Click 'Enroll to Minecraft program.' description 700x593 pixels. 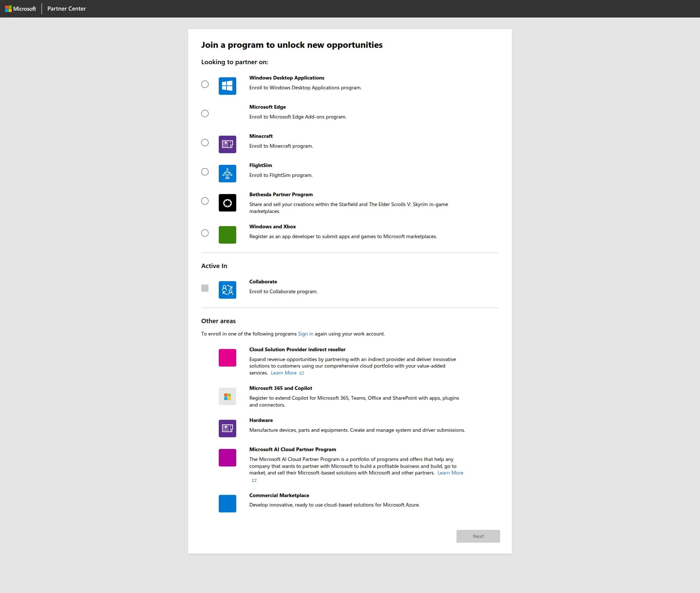point(281,146)
